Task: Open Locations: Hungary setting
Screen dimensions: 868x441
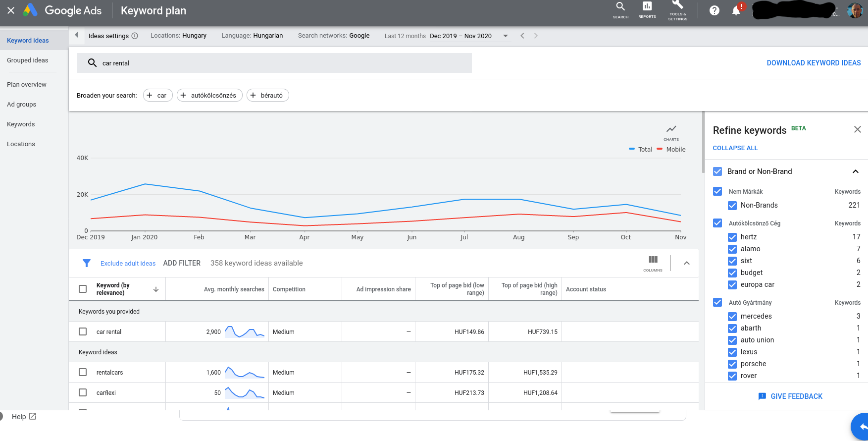Action: pyautogui.click(x=178, y=36)
